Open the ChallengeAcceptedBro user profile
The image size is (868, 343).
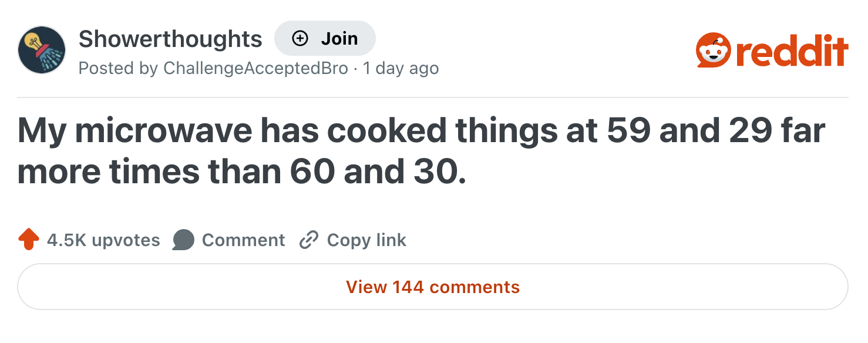click(x=255, y=68)
